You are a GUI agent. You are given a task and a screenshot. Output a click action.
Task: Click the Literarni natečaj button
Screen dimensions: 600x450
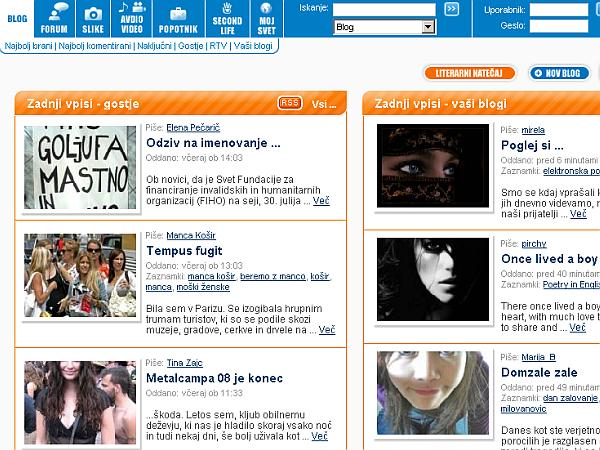pyautogui.click(x=469, y=73)
